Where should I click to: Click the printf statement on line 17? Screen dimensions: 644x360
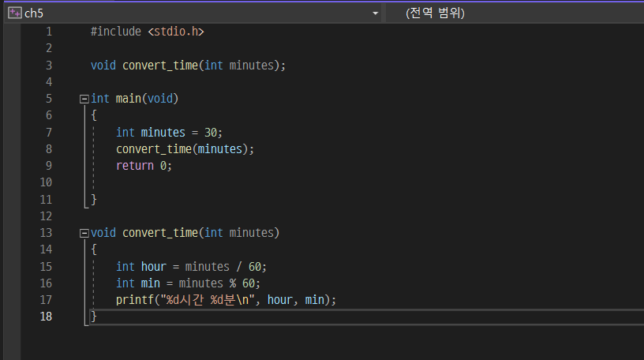point(226,300)
